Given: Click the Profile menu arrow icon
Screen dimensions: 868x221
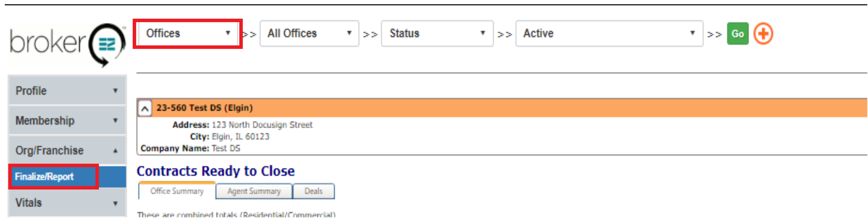Looking at the screenshot, I should 115,90.
